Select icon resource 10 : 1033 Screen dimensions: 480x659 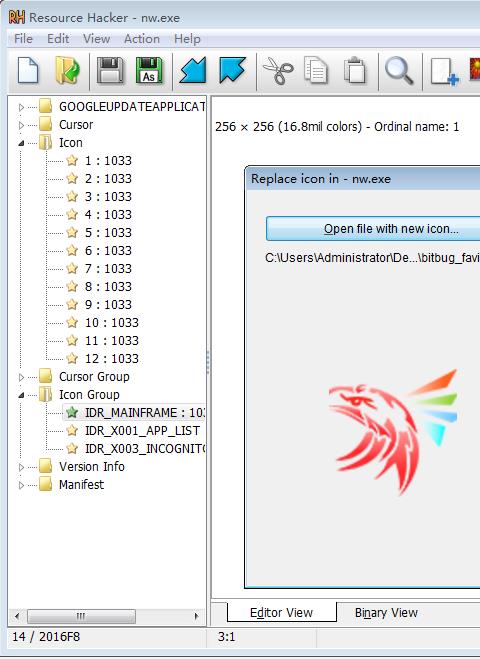pyautogui.click(x=111, y=323)
